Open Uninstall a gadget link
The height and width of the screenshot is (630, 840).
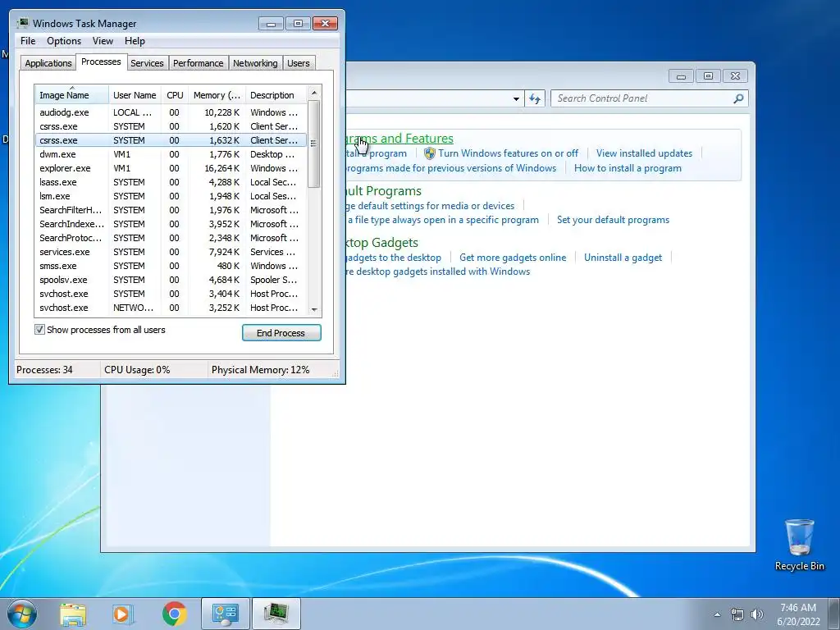point(623,257)
